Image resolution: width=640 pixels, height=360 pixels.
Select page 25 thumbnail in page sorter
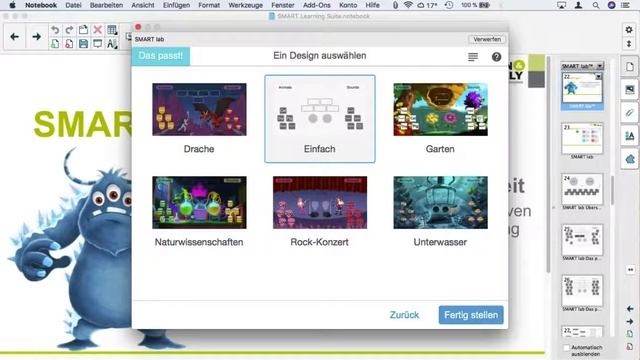point(582,240)
